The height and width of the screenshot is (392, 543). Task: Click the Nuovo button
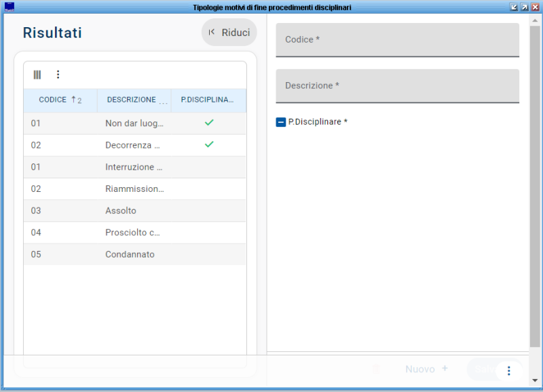(427, 369)
